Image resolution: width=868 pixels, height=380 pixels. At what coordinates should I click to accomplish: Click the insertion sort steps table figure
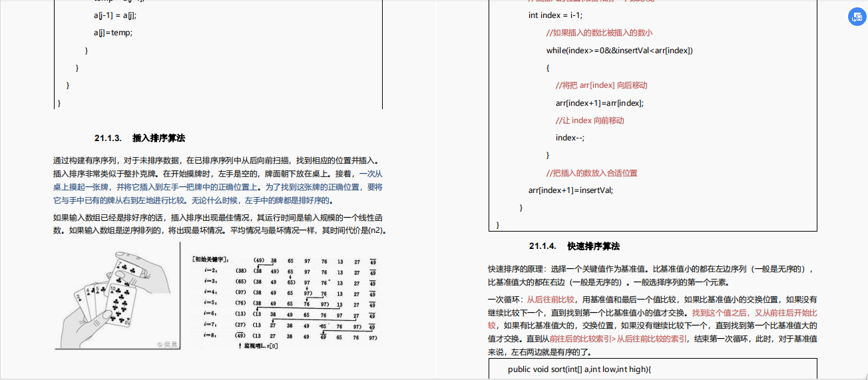point(284,302)
